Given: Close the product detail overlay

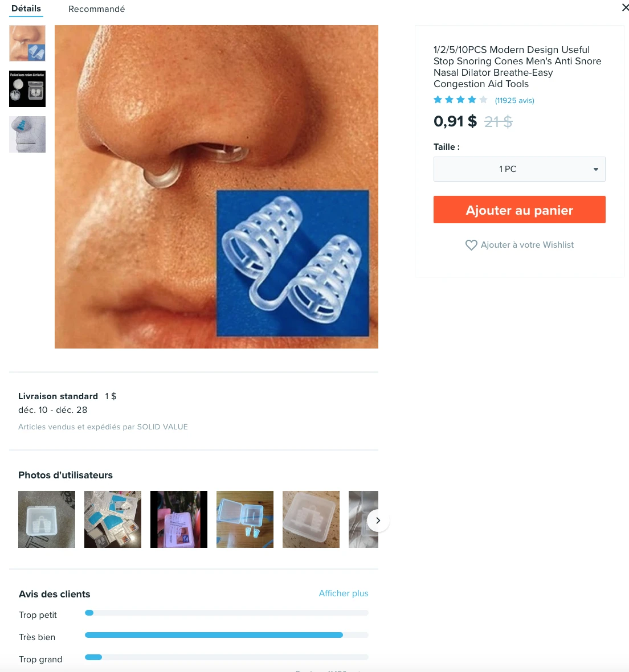Looking at the screenshot, I should pos(625,7).
